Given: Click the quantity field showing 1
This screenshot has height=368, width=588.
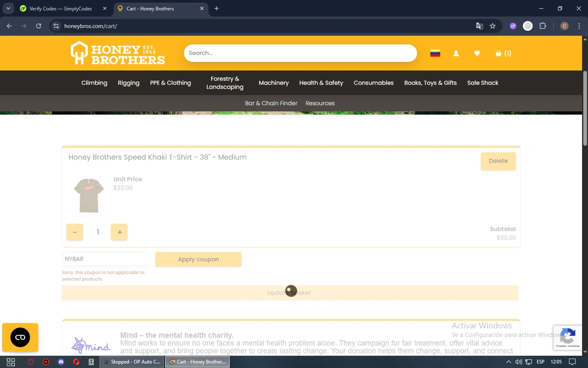Looking at the screenshot, I should coord(98,232).
